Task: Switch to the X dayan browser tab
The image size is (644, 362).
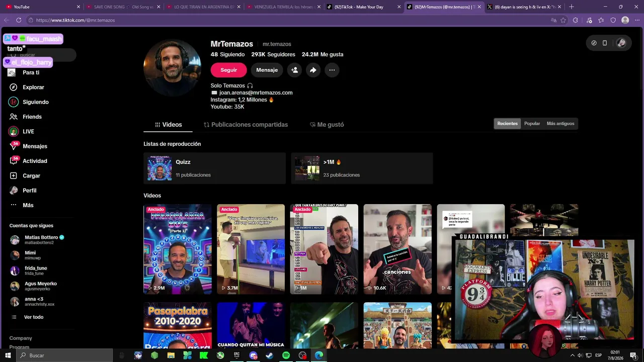Action: tap(524, 7)
